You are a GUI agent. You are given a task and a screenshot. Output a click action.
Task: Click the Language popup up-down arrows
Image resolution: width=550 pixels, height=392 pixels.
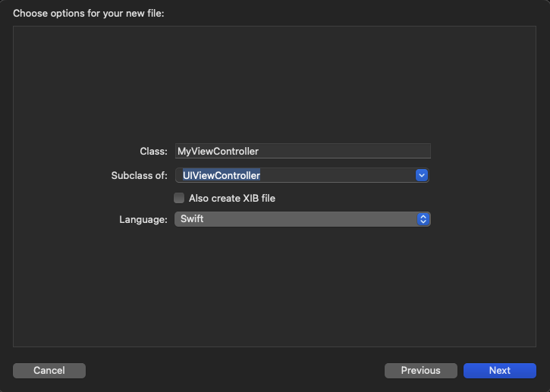tap(423, 219)
